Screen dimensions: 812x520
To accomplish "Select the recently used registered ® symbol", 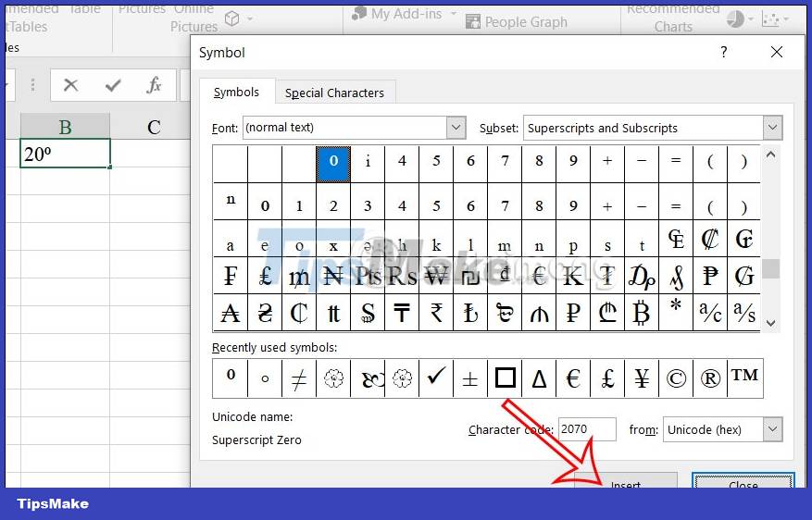I will pos(710,378).
